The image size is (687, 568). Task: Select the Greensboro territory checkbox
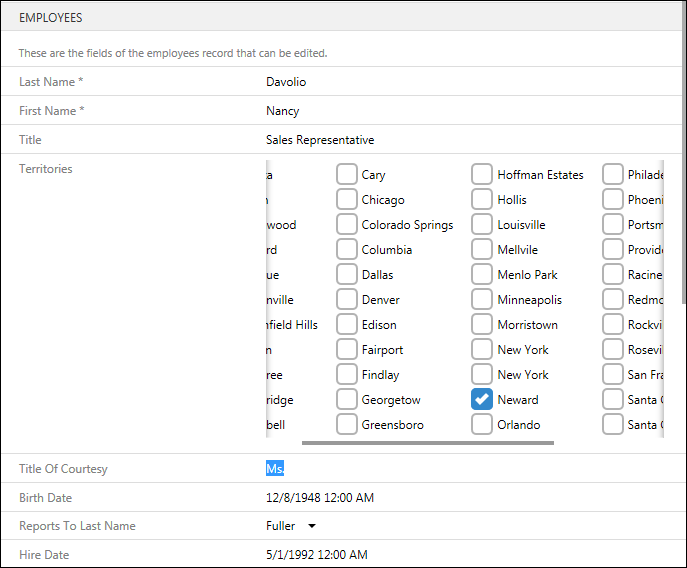tap(347, 425)
